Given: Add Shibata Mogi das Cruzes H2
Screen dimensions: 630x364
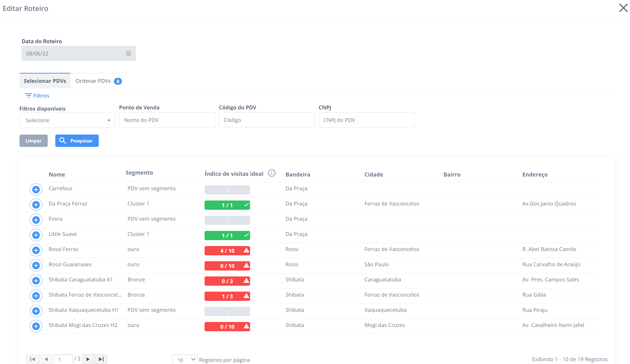Looking at the screenshot, I should tap(36, 326).
